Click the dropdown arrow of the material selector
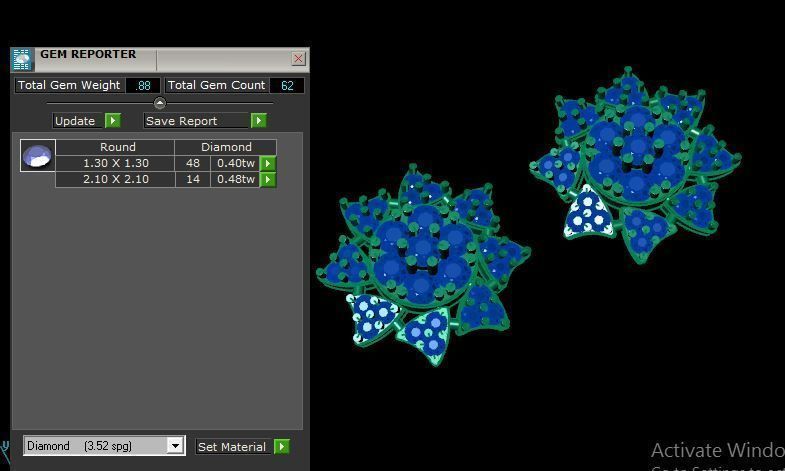The width and height of the screenshot is (785, 471). (x=175, y=445)
